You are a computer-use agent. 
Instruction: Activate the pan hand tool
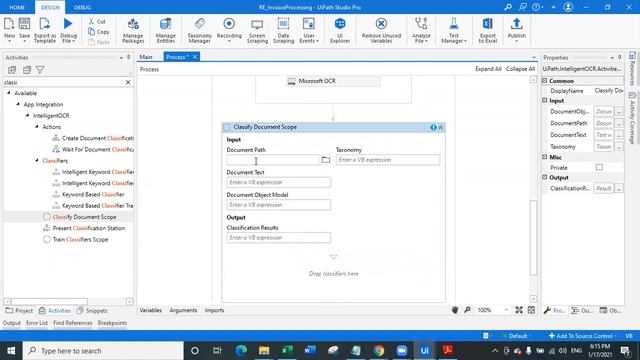[x=455, y=310]
